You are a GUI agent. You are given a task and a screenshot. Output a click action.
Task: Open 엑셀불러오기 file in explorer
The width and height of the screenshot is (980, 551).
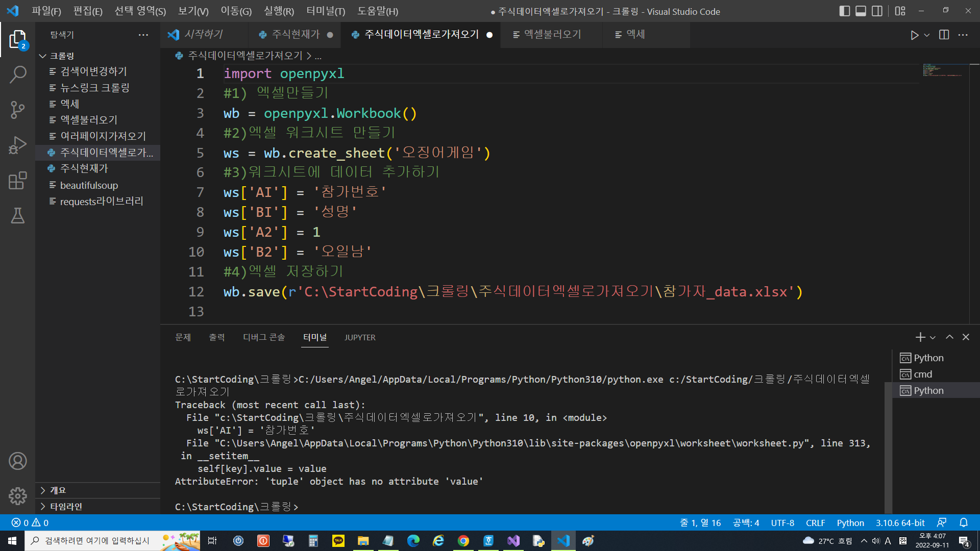(97, 120)
